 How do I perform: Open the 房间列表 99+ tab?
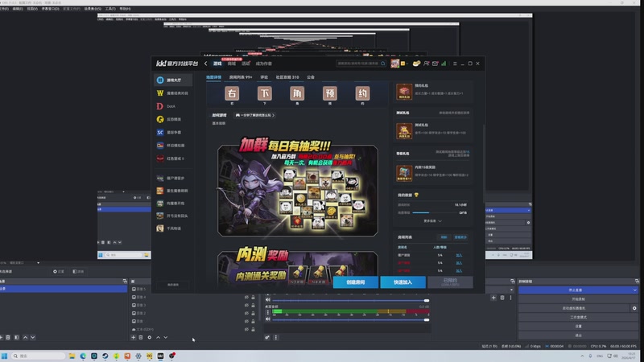point(241,77)
